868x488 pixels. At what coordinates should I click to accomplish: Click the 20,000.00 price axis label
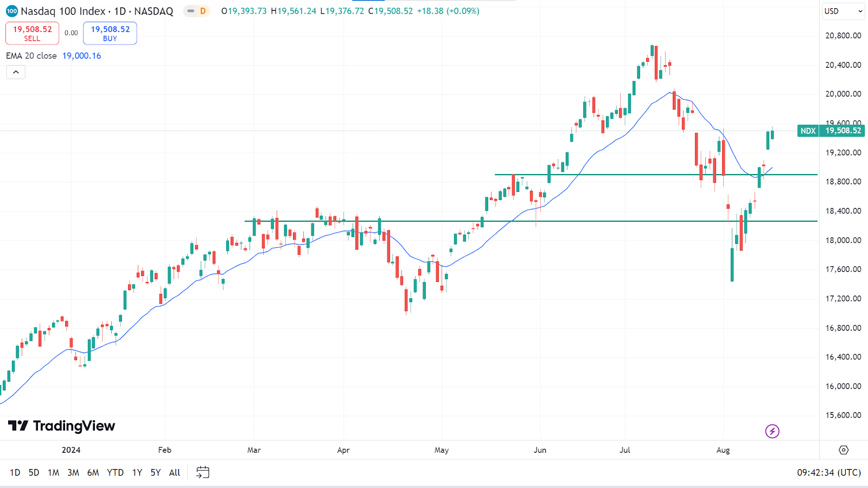click(x=843, y=94)
